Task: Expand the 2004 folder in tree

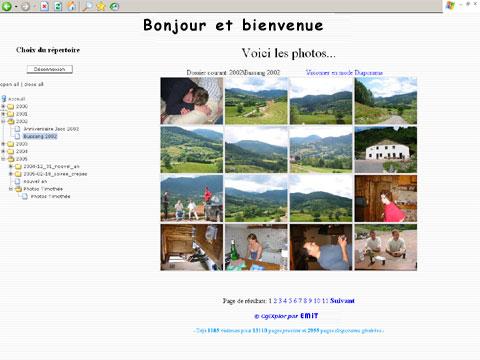Action: 3,151
